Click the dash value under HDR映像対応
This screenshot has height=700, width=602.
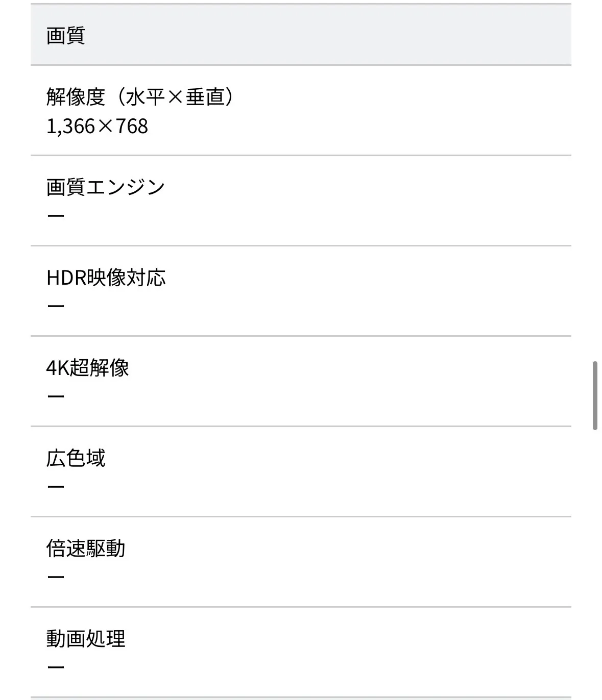coord(56,306)
